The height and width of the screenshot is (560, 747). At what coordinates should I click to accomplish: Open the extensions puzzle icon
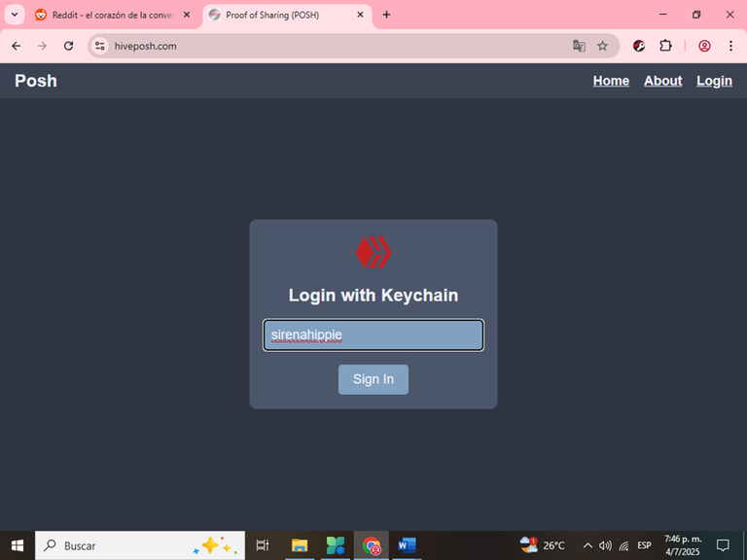pos(665,46)
